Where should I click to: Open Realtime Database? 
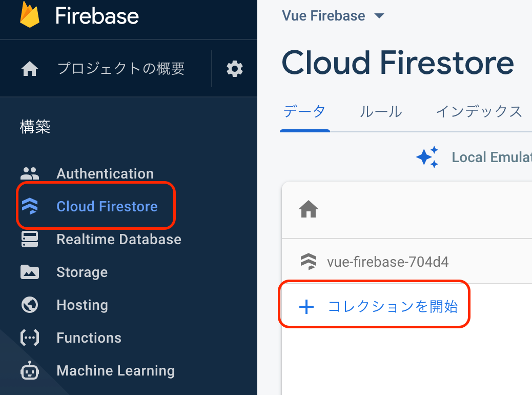coord(118,239)
